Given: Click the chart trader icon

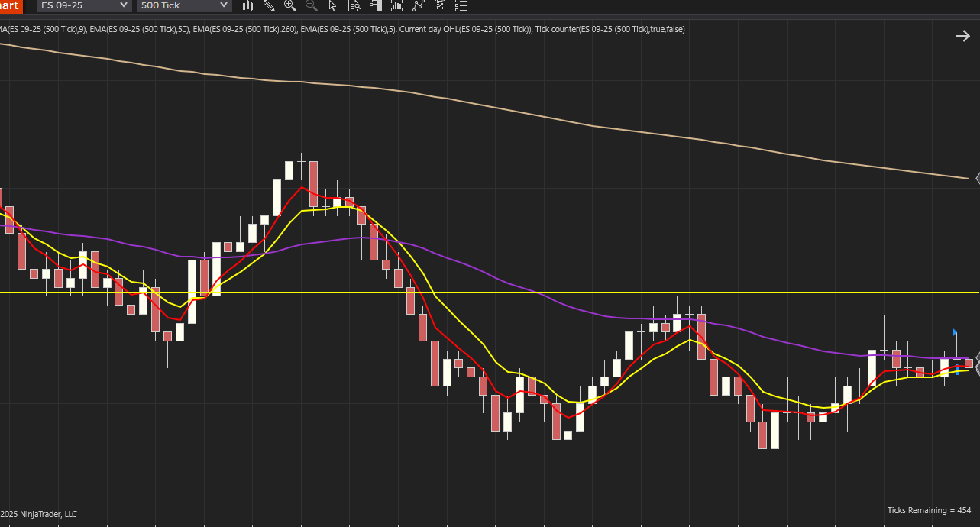Looking at the screenshot, I should [376, 5].
